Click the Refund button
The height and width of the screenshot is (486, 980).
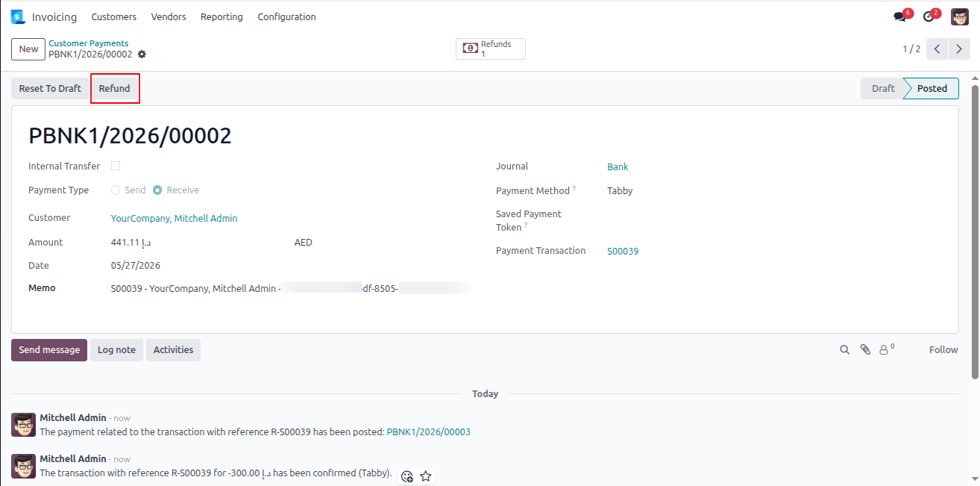coord(115,88)
